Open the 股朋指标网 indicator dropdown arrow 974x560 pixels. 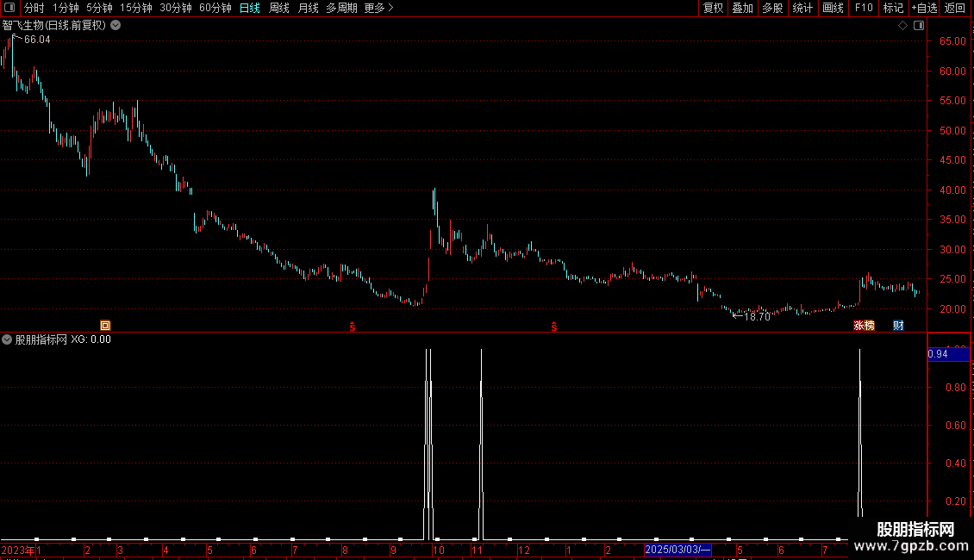pos(7,339)
